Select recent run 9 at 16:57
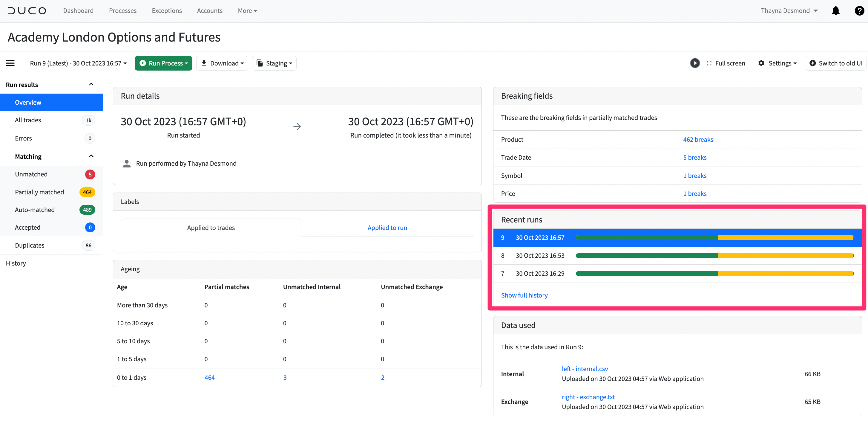This screenshot has height=430, width=868. (x=677, y=237)
